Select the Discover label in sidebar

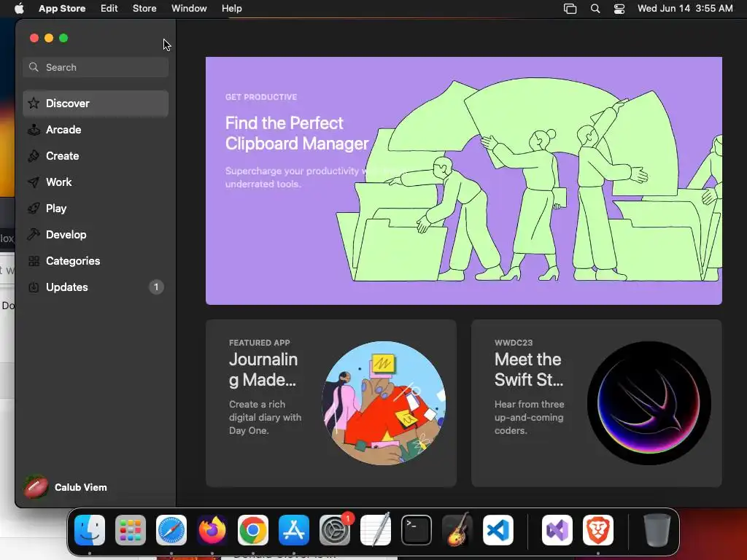coord(68,104)
